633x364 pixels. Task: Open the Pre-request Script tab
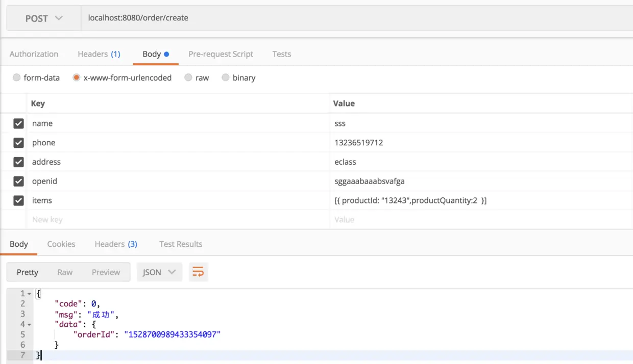(x=221, y=54)
